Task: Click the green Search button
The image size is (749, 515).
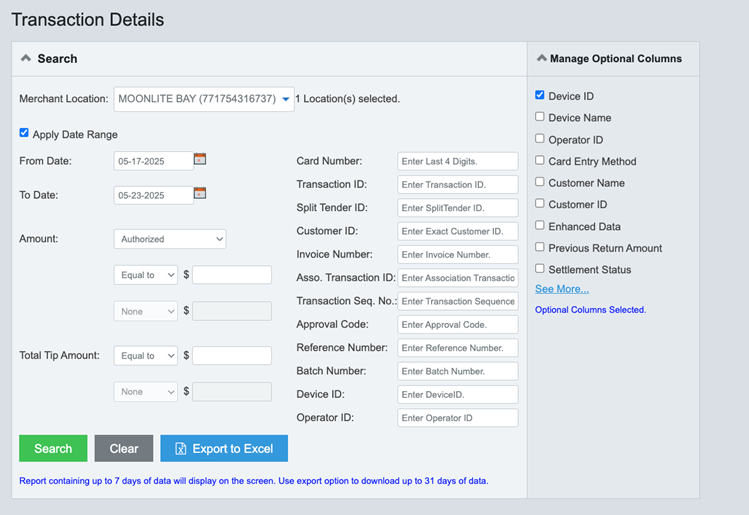Action: click(x=53, y=449)
